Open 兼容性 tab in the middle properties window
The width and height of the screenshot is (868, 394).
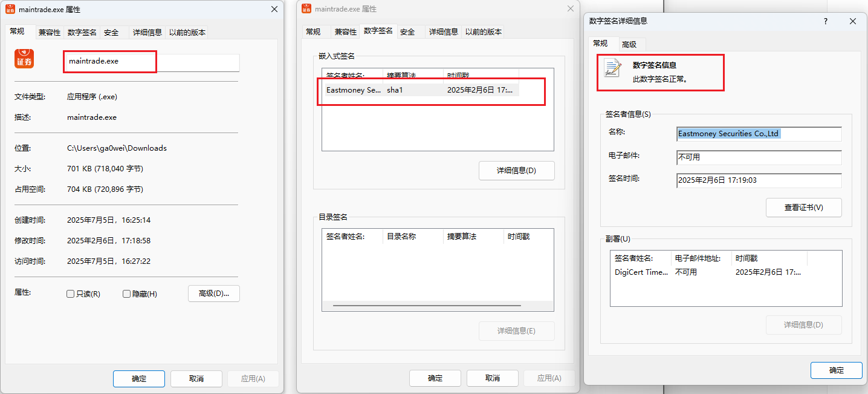tap(346, 32)
